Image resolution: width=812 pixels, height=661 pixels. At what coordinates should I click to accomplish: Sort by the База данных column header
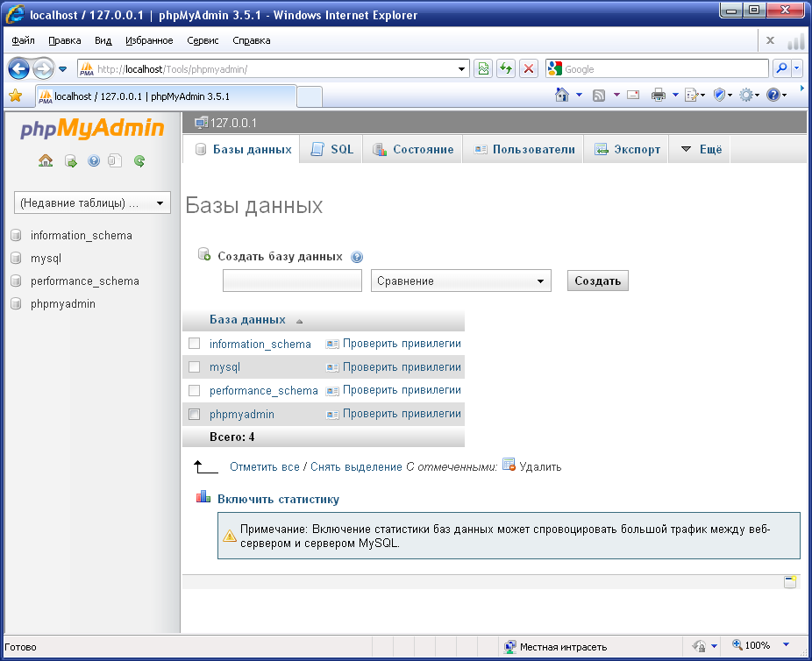tap(247, 320)
